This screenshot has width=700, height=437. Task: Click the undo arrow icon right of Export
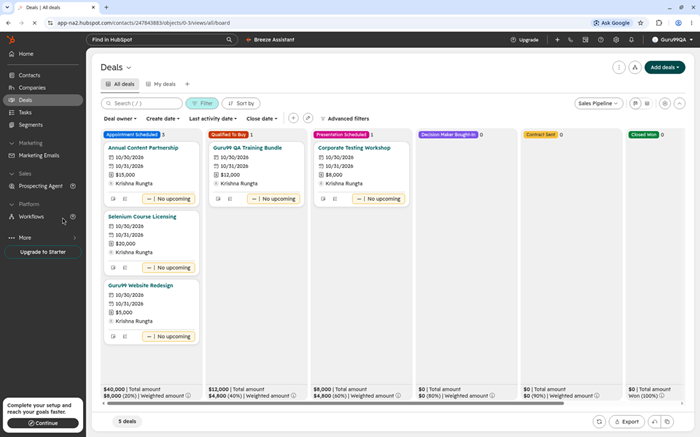tap(654, 421)
